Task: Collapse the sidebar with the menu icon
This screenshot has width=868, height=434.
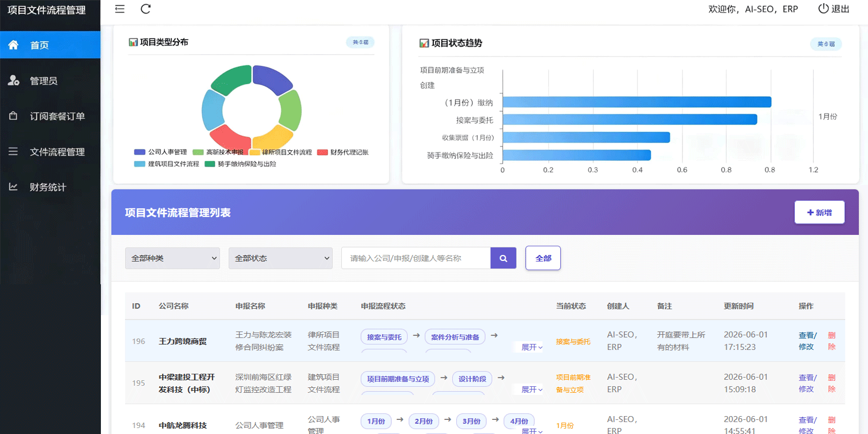Action: pos(120,9)
